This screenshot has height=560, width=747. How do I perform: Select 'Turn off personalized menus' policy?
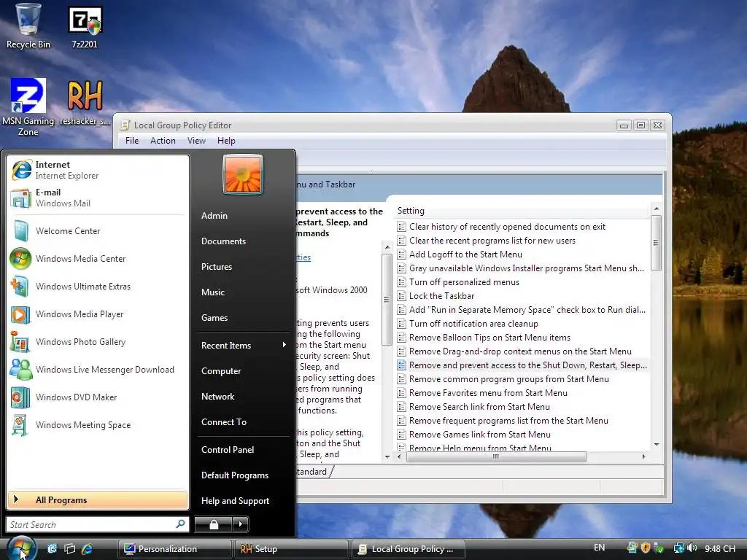(464, 282)
